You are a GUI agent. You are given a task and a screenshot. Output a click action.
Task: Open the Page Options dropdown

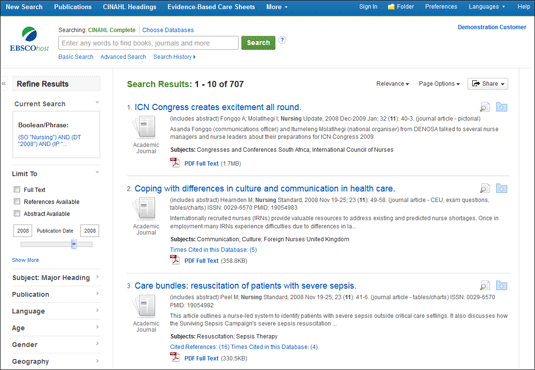point(439,84)
